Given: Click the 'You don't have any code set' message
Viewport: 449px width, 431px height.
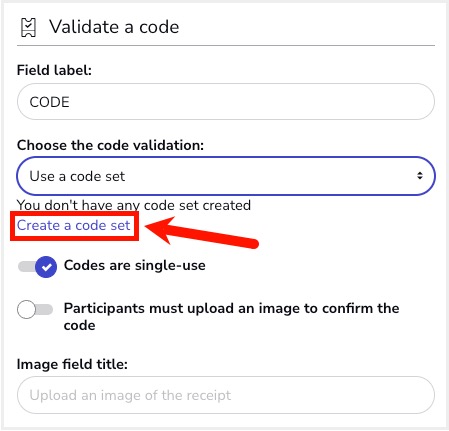Looking at the screenshot, I should 134,205.
